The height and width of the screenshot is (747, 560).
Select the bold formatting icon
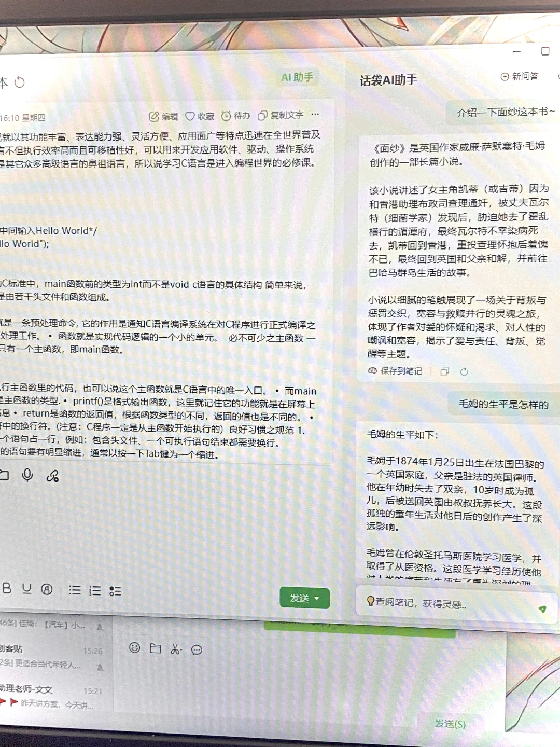7,589
